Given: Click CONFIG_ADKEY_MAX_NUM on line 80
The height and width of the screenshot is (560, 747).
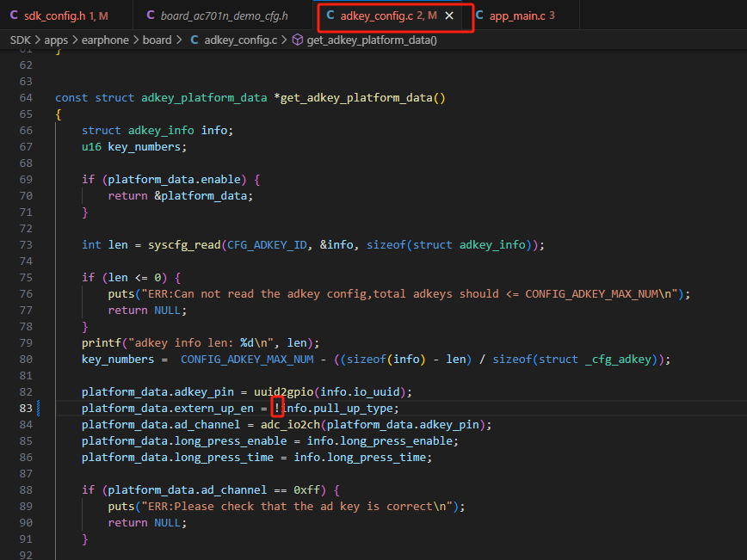Looking at the screenshot, I should pyautogui.click(x=247, y=359).
